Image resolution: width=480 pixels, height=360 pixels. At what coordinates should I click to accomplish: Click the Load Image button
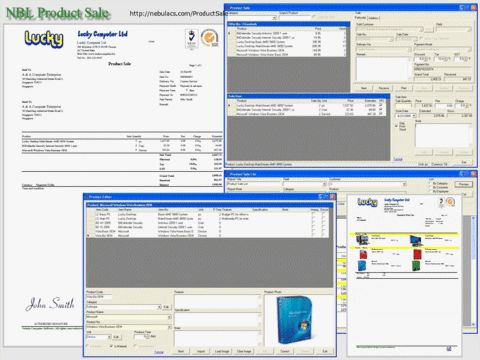pos(222,351)
